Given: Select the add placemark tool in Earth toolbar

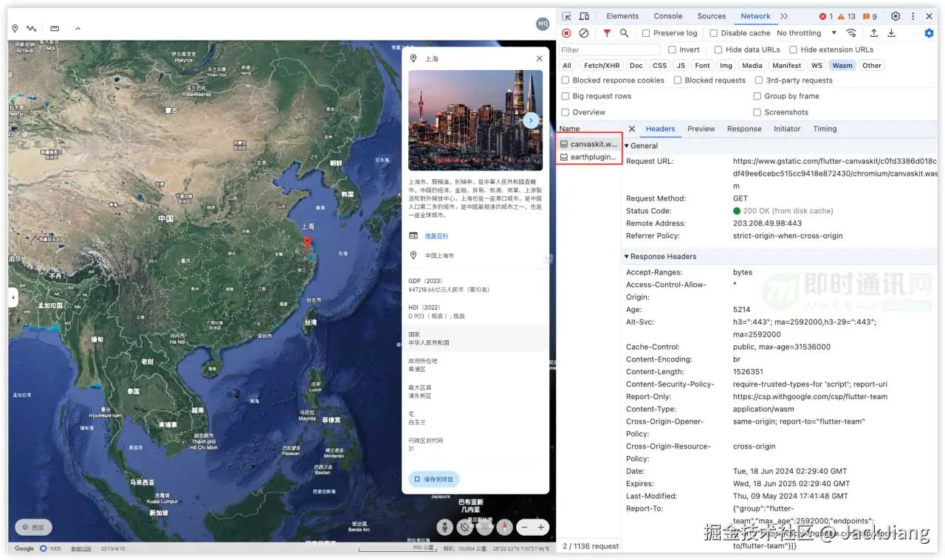Looking at the screenshot, I should (x=15, y=29).
